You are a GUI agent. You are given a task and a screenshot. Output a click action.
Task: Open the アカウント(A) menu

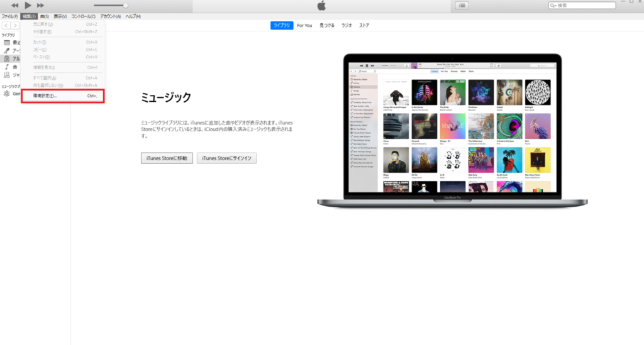pyautogui.click(x=111, y=16)
